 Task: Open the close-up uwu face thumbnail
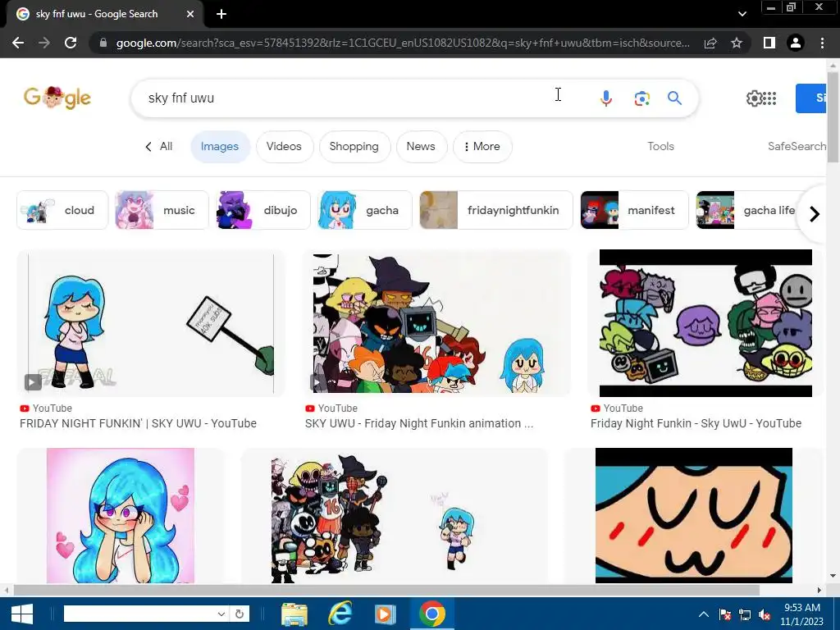pyautogui.click(x=694, y=515)
